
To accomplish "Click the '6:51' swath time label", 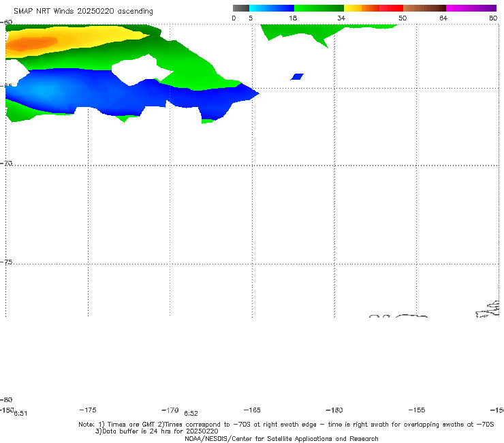I will [x=20, y=414].
